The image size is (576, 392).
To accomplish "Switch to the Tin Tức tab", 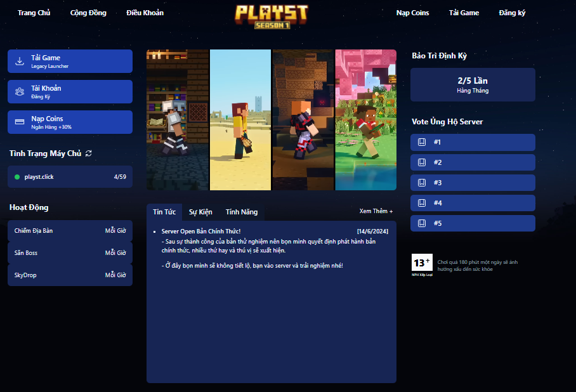I will click(164, 212).
